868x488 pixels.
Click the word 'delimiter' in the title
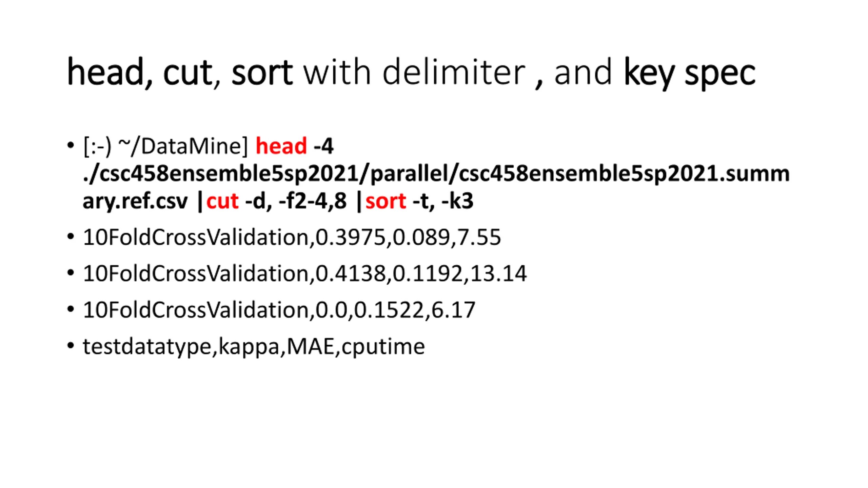click(454, 72)
